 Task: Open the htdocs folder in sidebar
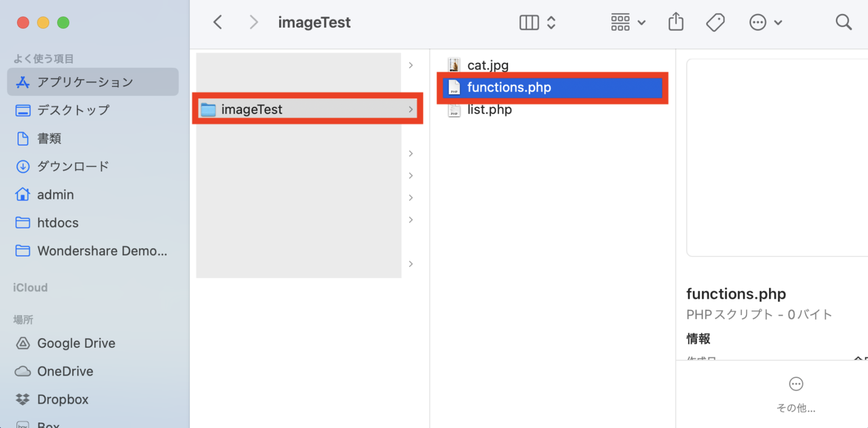coord(58,223)
